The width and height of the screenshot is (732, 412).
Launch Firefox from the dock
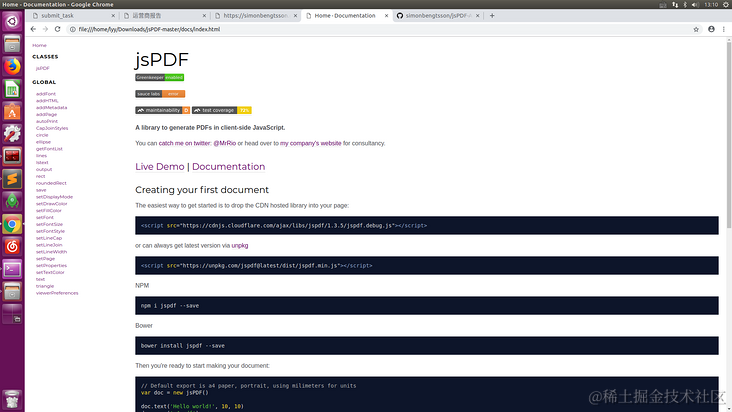tap(12, 66)
